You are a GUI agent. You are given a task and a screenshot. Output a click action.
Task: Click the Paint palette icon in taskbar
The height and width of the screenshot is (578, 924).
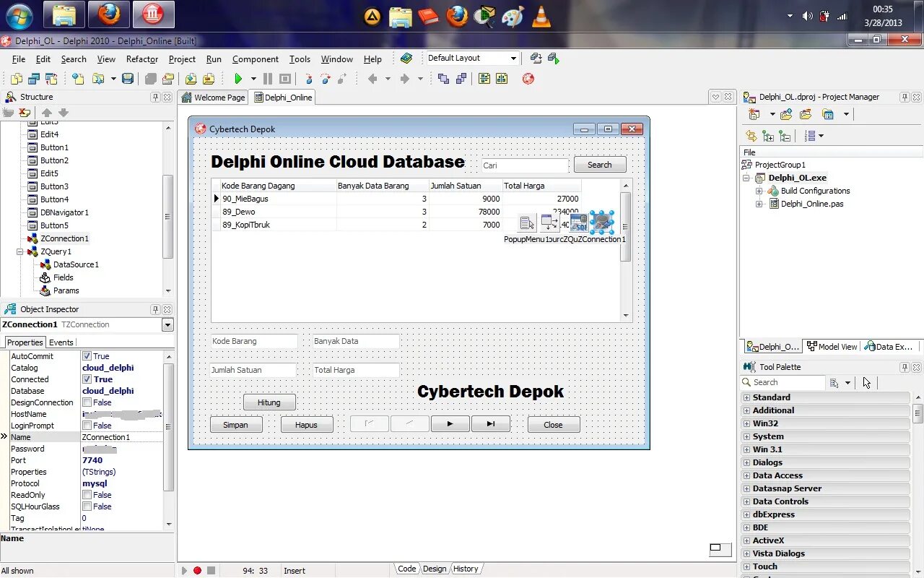click(x=513, y=15)
